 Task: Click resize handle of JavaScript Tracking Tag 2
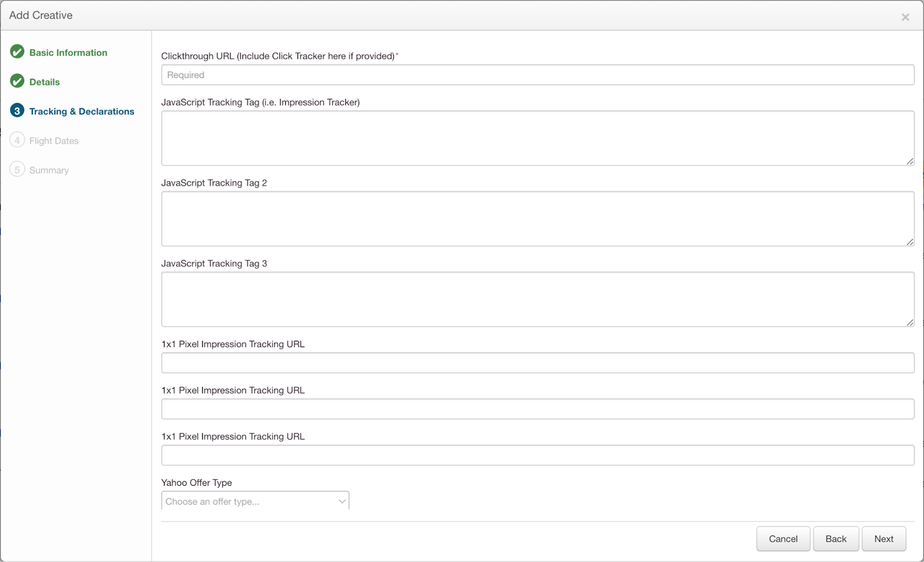click(910, 242)
